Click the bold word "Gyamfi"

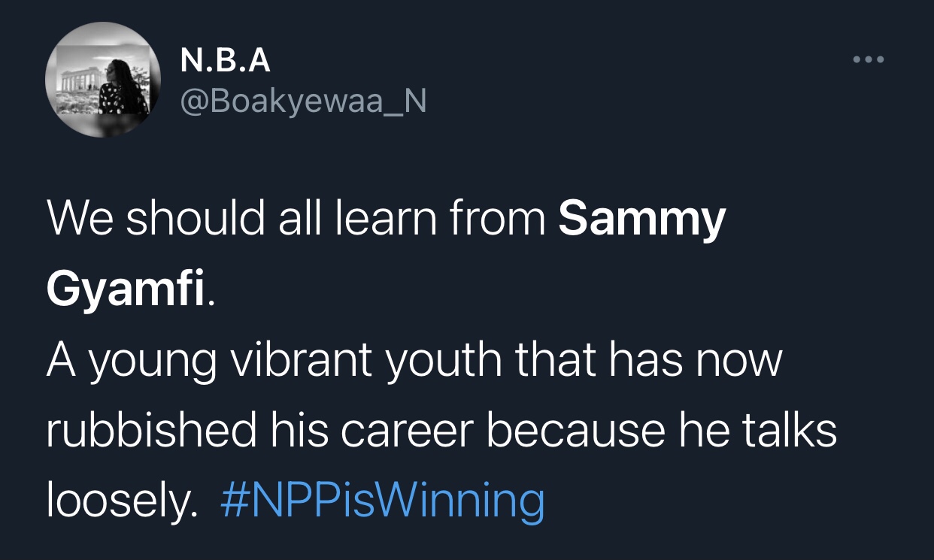click(126, 291)
